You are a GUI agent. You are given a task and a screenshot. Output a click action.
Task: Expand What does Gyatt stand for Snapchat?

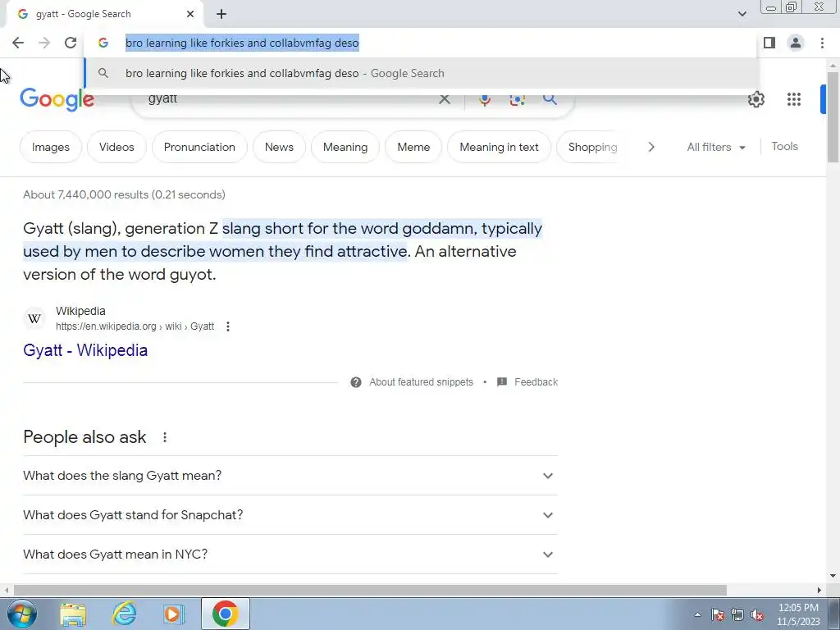tap(290, 515)
